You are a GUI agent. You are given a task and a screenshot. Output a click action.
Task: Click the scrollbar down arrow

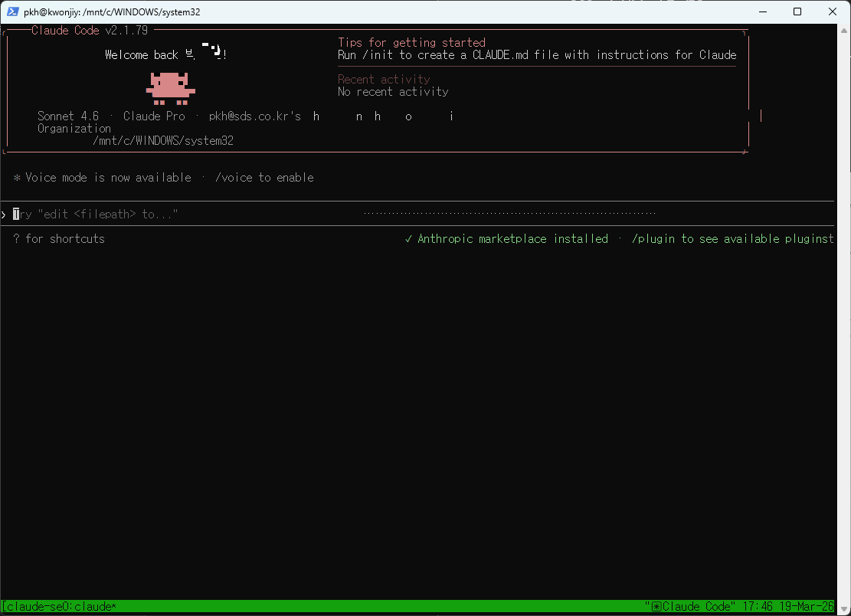844,609
